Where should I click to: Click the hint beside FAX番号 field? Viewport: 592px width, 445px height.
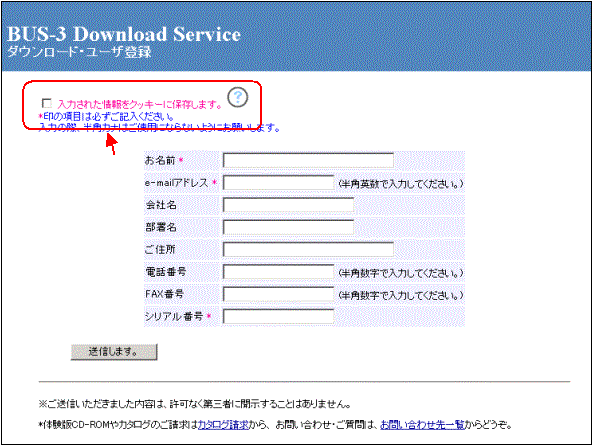pos(401,295)
